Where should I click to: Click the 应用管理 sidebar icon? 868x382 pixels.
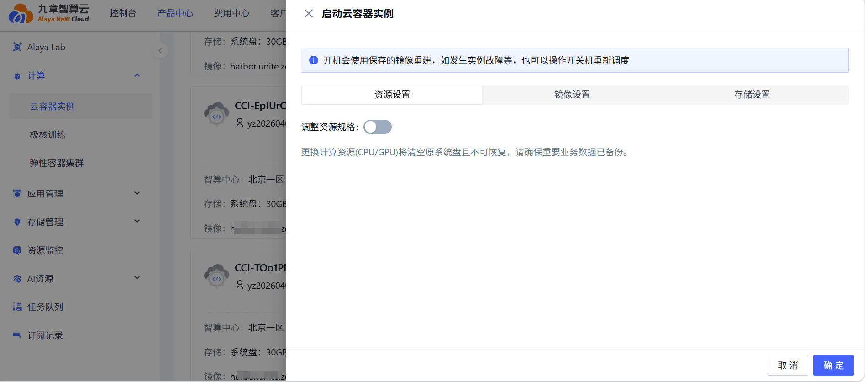click(x=17, y=194)
